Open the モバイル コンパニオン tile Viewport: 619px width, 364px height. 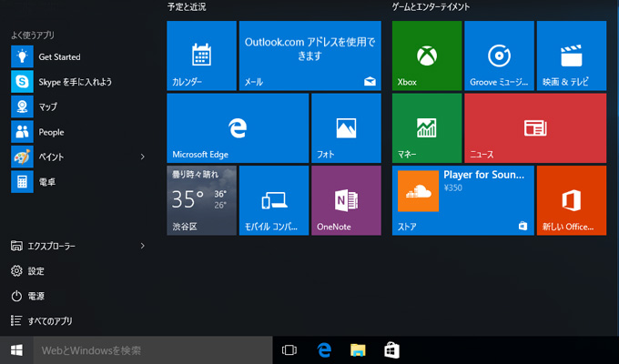pyautogui.click(x=274, y=200)
